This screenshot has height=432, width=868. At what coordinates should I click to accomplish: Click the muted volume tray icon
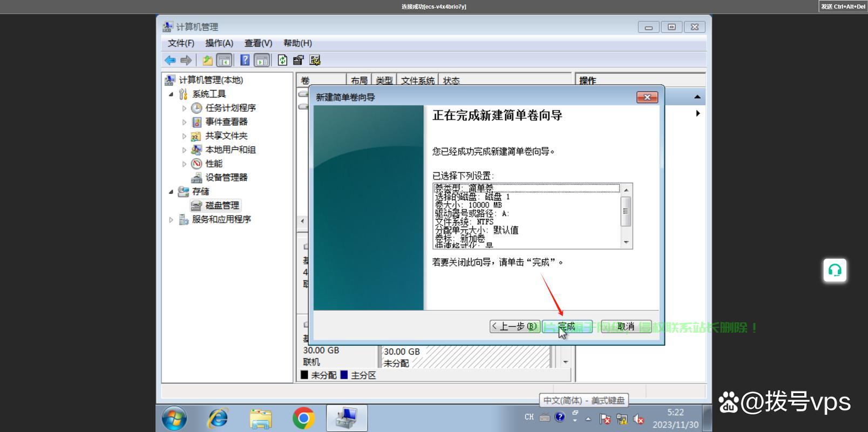click(639, 419)
